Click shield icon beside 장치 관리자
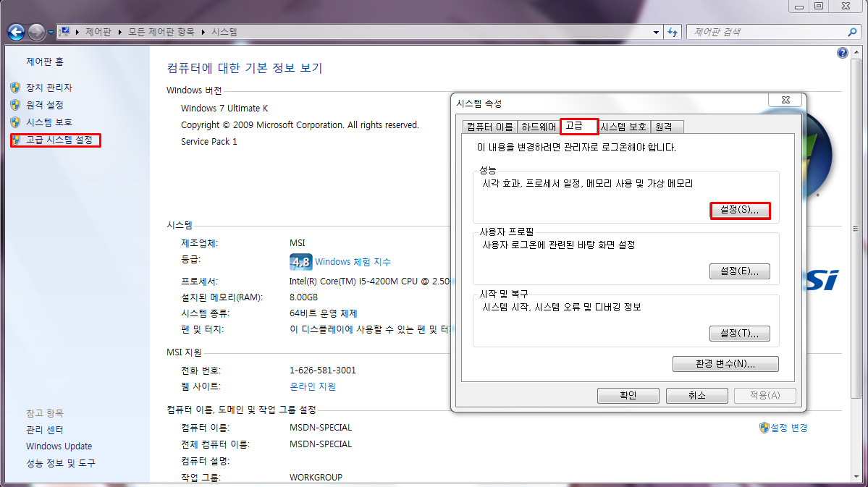The width and height of the screenshot is (868, 487). coord(15,88)
